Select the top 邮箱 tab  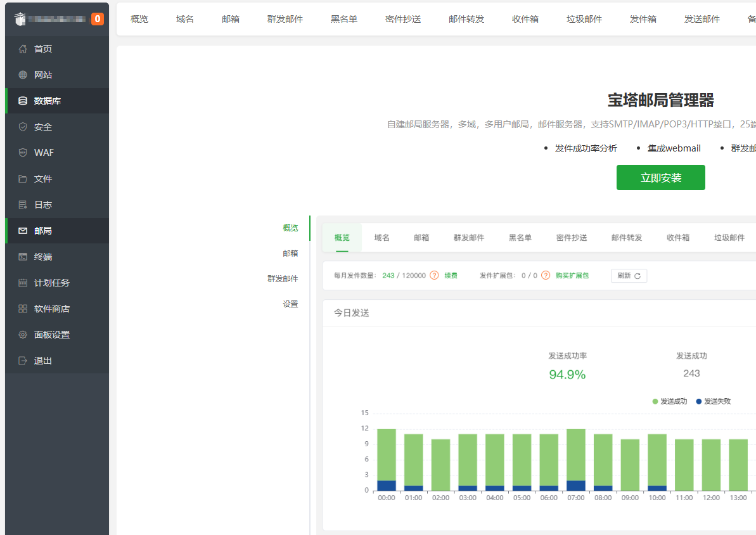click(x=231, y=19)
